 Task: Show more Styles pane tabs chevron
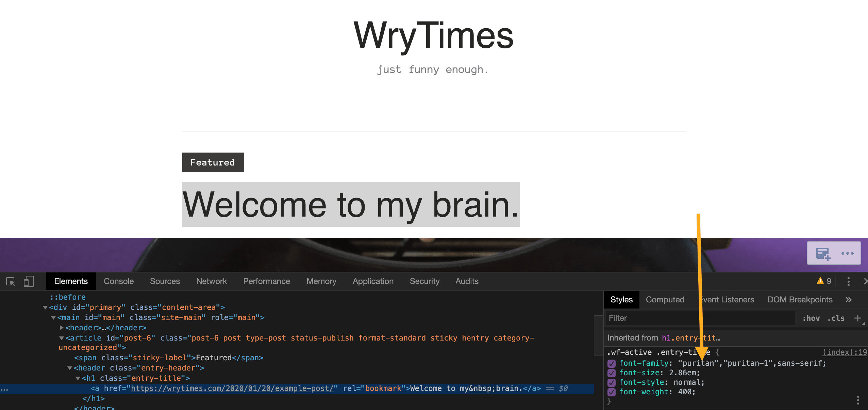pyautogui.click(x=848, y=300)
